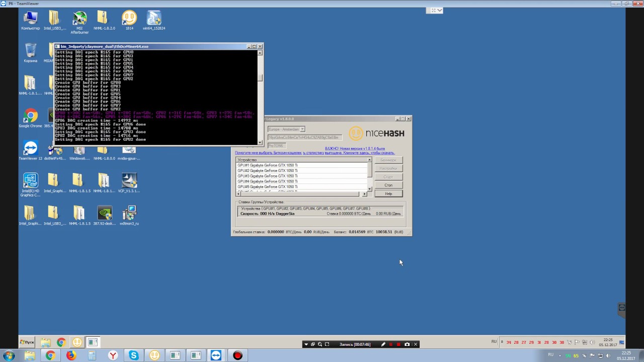Viewport: 644px width, 362px height.
Task: Open Skype from local taskbar
Action: [x=133, y=355]
